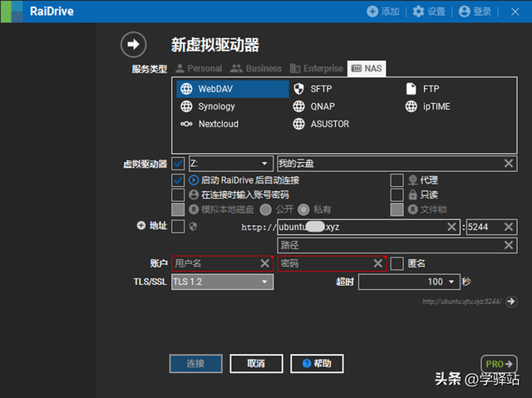532x398 pixels.
Task: Select the 私有 radio button
Action: (303, 209)
